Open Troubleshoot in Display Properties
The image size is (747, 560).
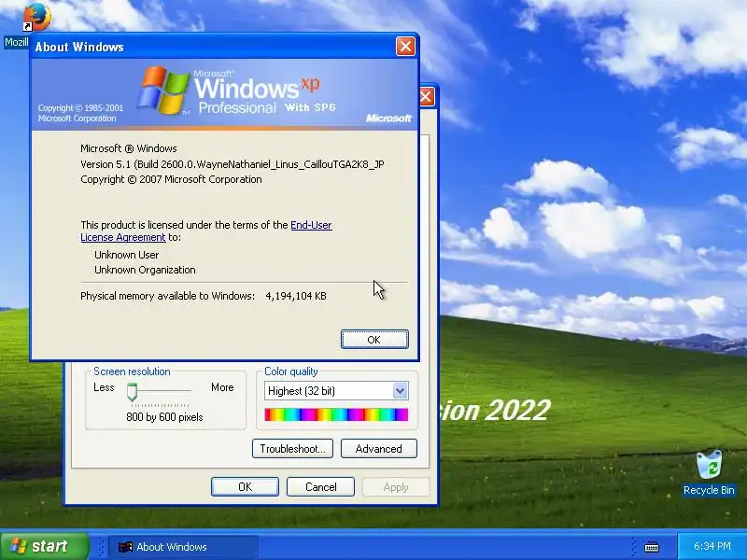click(292, 449)
